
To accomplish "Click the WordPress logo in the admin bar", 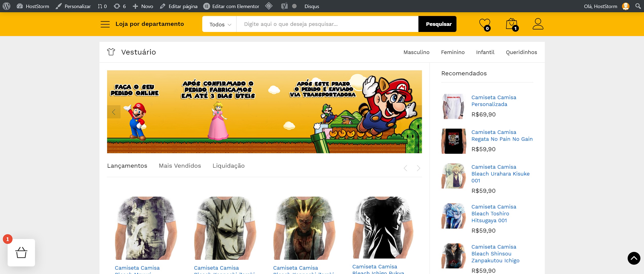I will pyautogui.click(x=7, y=6).
